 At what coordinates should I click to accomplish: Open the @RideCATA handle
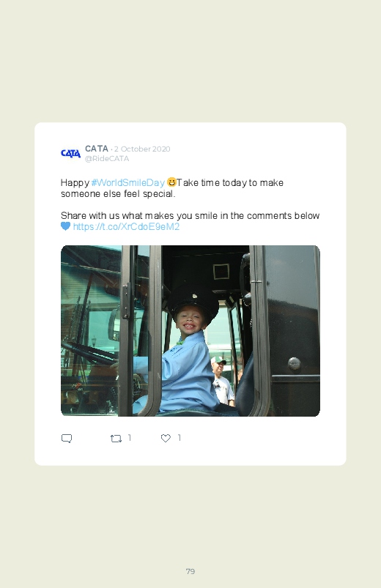[x=107, y=159]
